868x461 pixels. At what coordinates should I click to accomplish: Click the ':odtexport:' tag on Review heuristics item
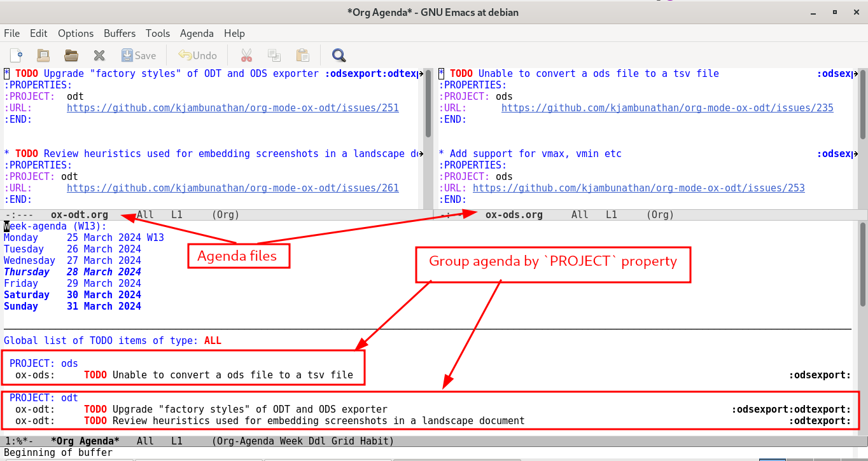tap(820, 421)
